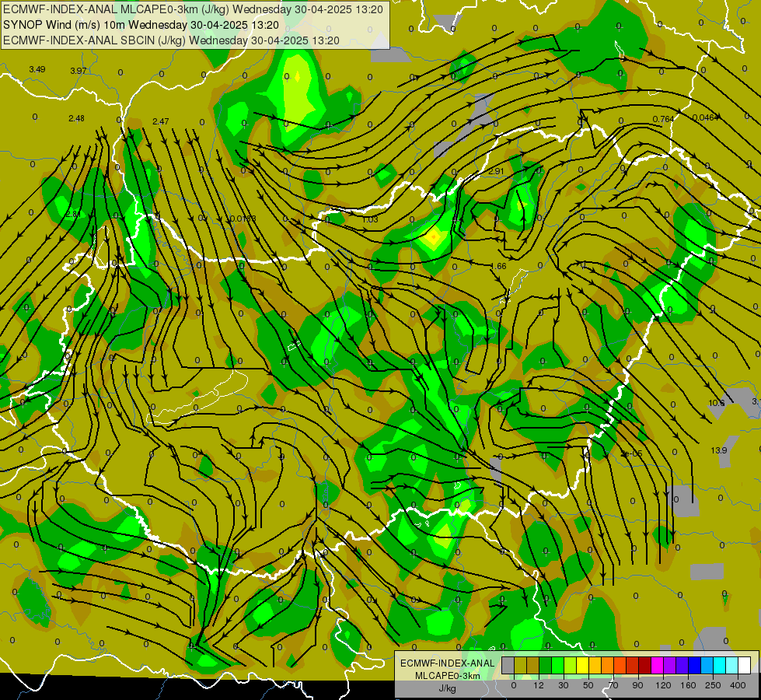Click the legend tick label 70
761x700 pixels.
point(613,685)
